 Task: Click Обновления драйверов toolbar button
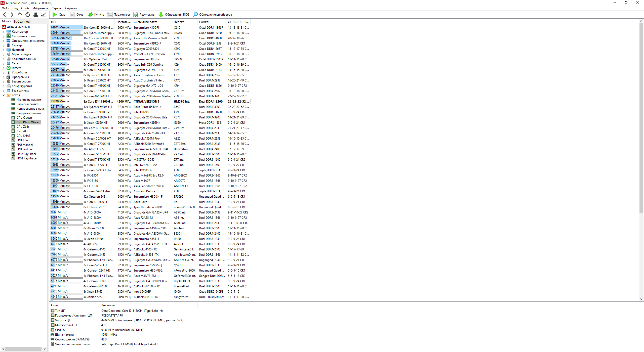(x=212, y=15)
